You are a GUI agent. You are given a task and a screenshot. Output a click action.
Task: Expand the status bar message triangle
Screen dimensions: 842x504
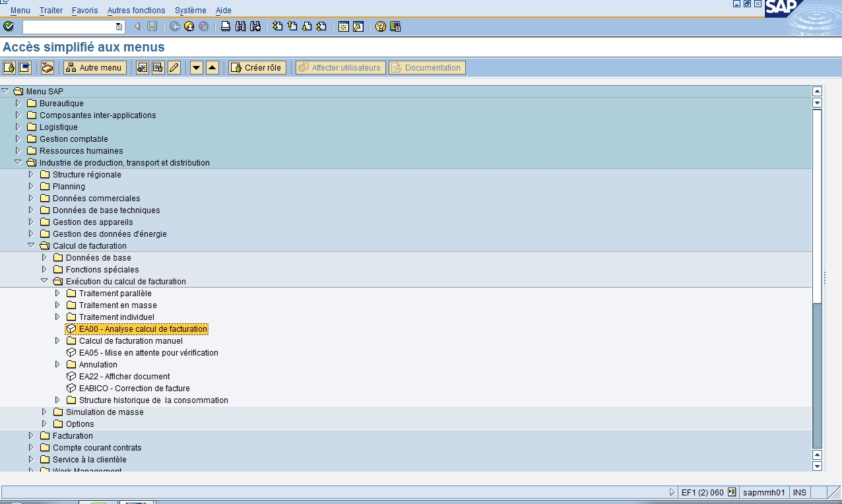(672, 492)
